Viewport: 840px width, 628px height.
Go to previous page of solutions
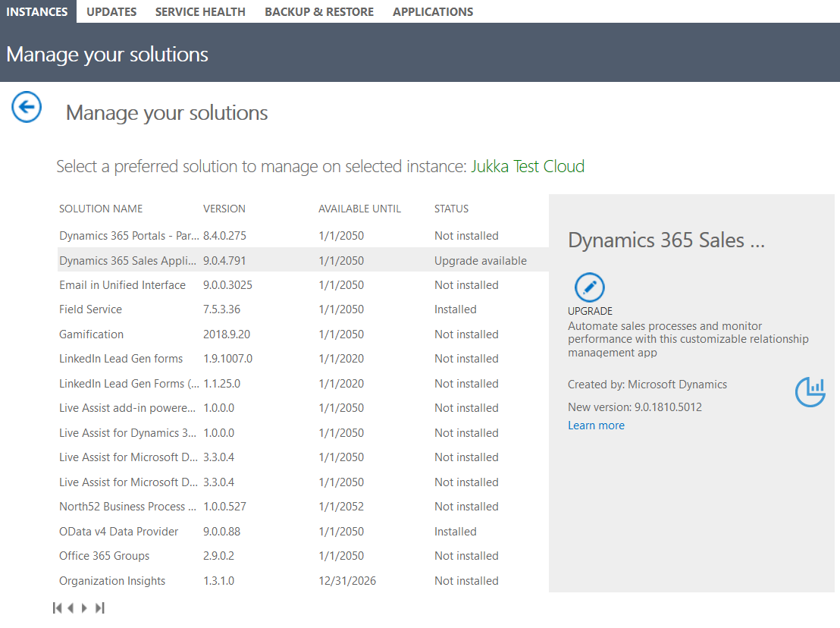[x=71, y=608]
